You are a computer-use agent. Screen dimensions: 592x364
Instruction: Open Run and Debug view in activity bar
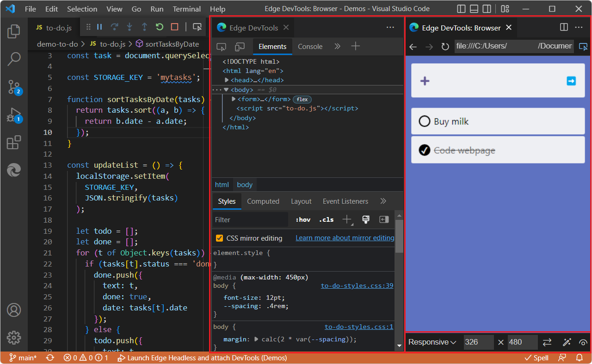coord(14,115)
